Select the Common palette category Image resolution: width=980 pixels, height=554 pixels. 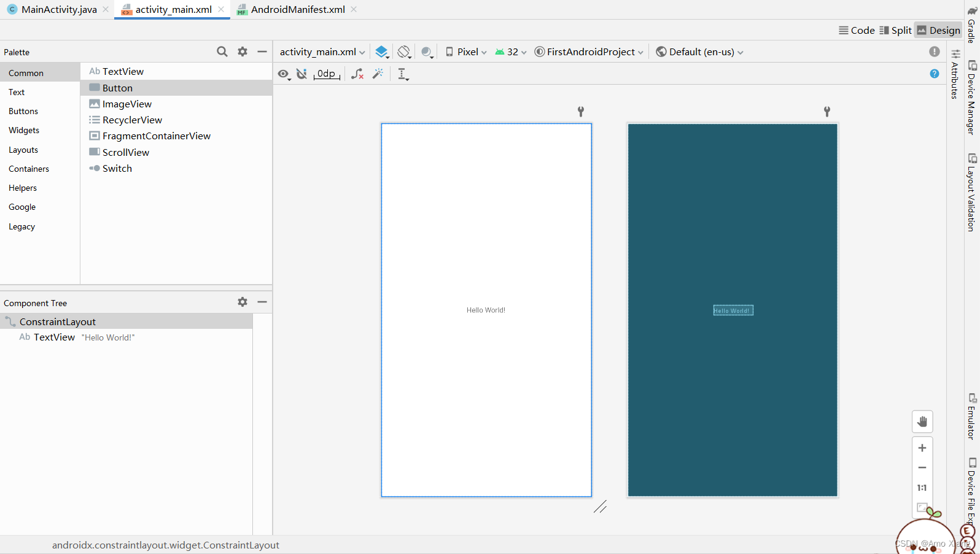[x=40, y=72]
